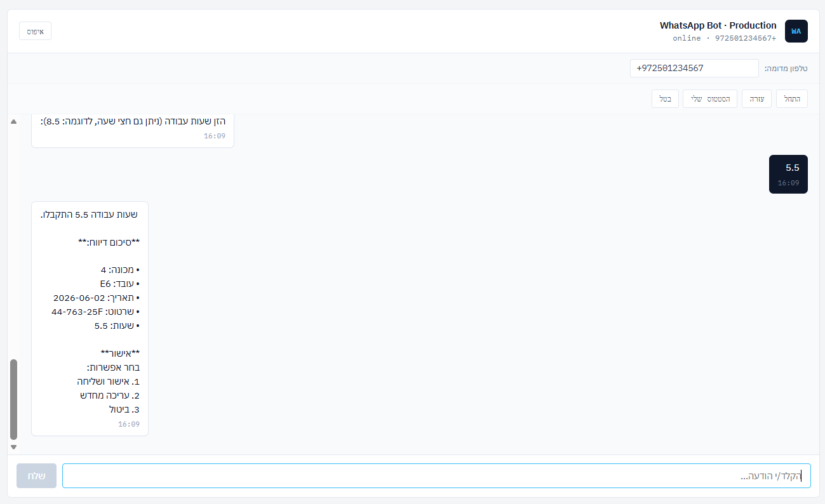825x504 pixels.
Task: Click option 3 ביטול
Action: tap(124, 409)
